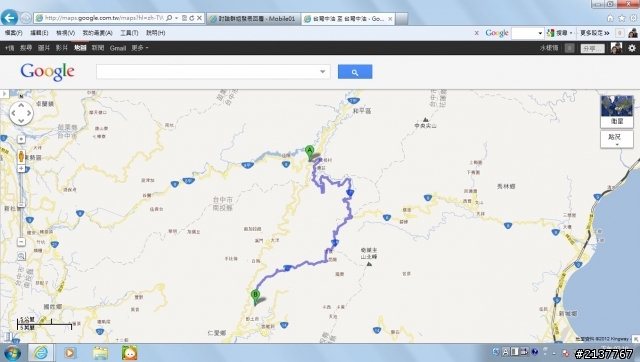Open the 路況 traffic layer dropdown
The height and width of the screenshot is (362, 640).
coord(617,139)
